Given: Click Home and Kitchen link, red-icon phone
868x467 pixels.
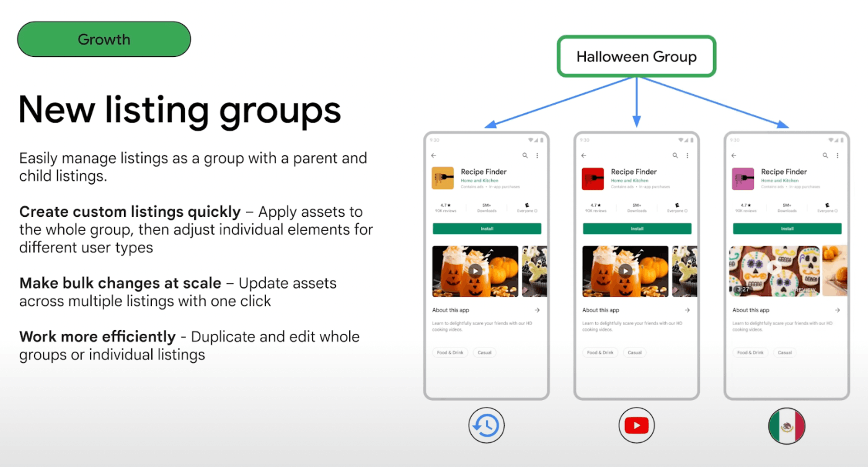Looking at the screenshot, I should 629,181.
